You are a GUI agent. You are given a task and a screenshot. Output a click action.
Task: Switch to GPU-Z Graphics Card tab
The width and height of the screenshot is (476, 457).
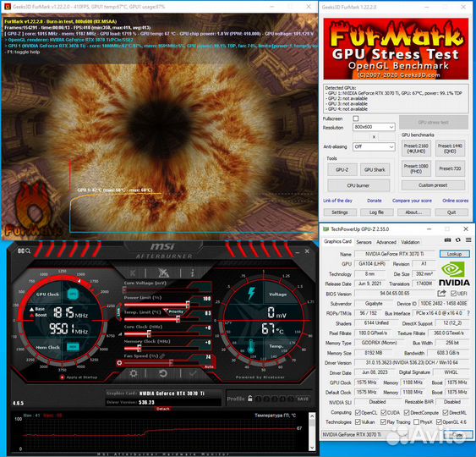[x=337, y=241]
